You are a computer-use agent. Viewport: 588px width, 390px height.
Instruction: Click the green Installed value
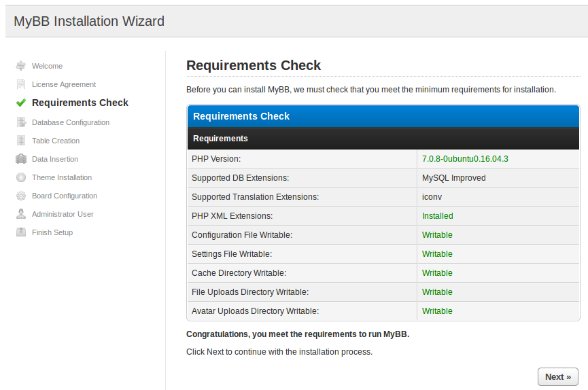pyautogui.click(x=437, y=216)
